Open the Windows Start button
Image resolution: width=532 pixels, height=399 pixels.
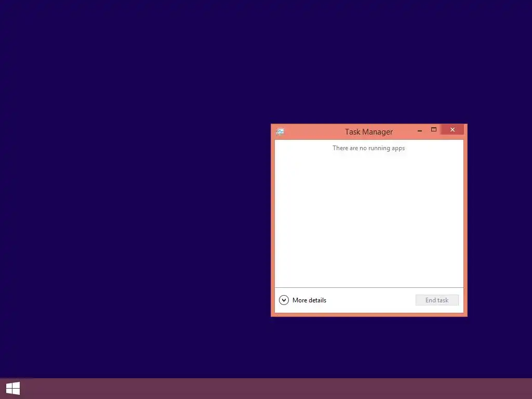[13, 389]
